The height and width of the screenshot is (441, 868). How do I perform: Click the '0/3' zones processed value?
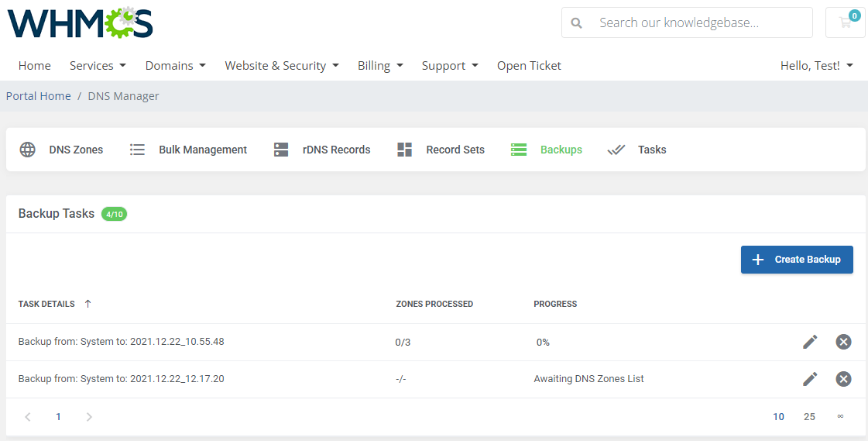coord(403,343)
